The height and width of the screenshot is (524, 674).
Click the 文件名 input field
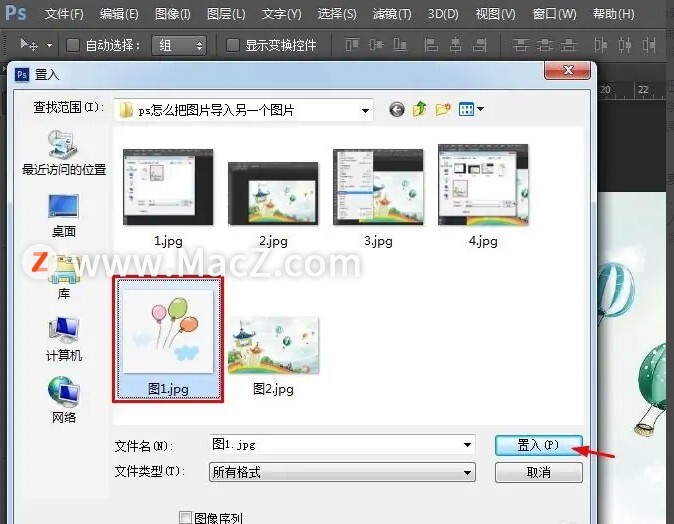[x=342, y=444]
